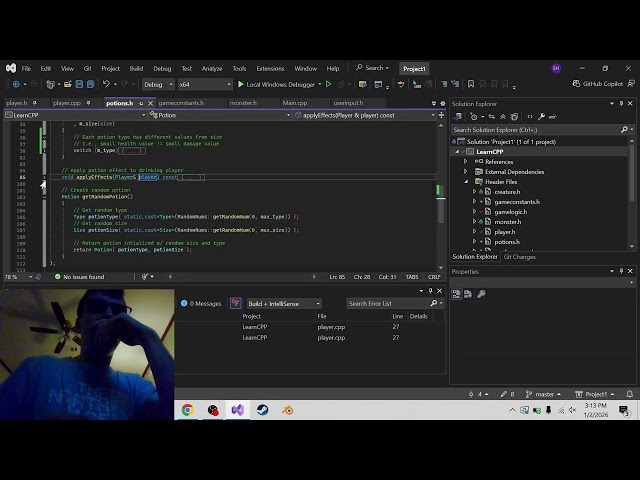The image size is (640, 480).
Task: Open the Potion class navigation dropdown
Action: point(220,116)
